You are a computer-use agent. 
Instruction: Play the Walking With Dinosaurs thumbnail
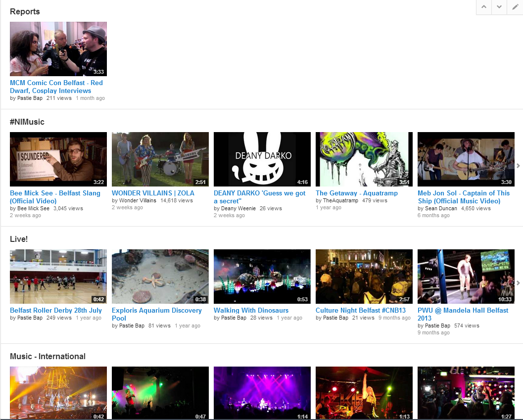point(262,277)
